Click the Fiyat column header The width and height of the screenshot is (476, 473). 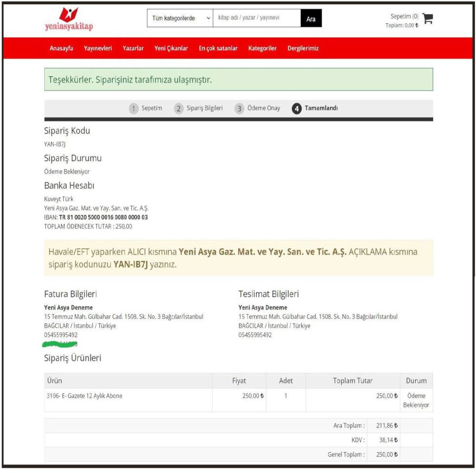[x=239, y=381]
